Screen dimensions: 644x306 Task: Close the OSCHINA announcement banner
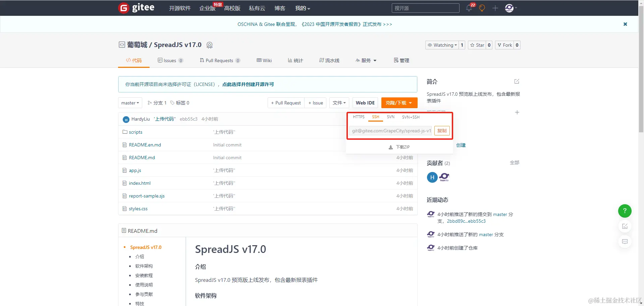coord(625,24)
